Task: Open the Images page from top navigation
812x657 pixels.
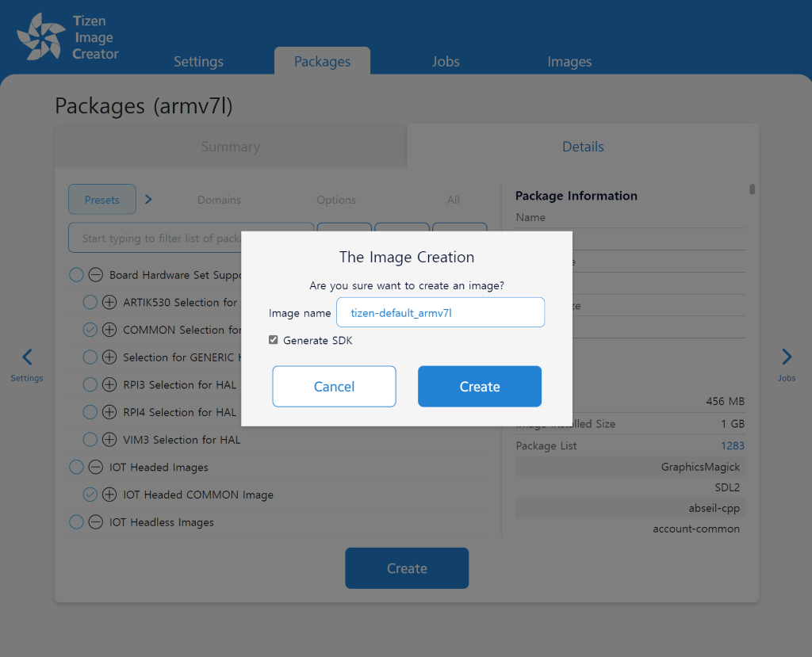Action: tap(569, 61)
